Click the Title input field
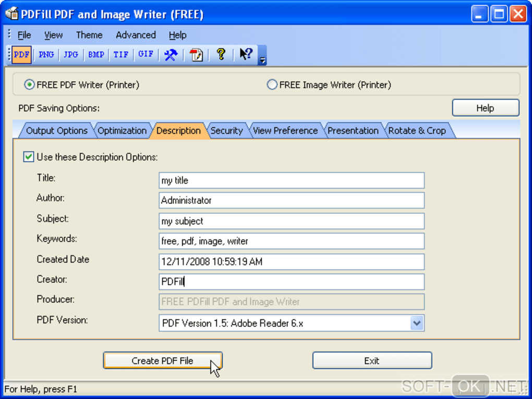 coord(292,180)
